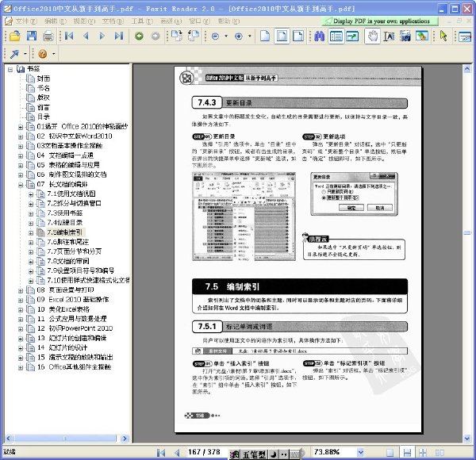Click 'Display PDF in your own applications' banner
Image resolution: width=476 pixels, height=460 pixels.
click(x=380, y=21)
